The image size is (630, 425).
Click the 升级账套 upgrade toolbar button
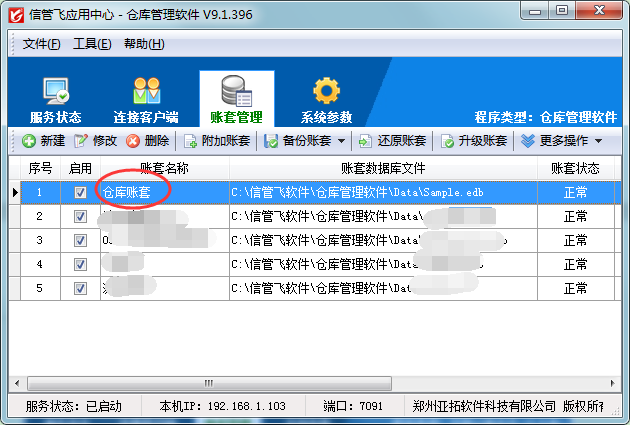(474, 141)
